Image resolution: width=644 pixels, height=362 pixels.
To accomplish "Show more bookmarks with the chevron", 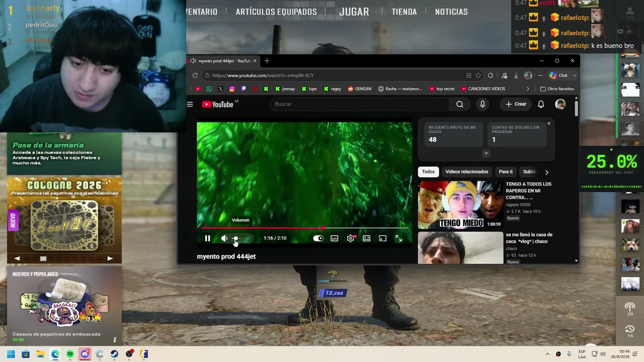I will (528, 89).
